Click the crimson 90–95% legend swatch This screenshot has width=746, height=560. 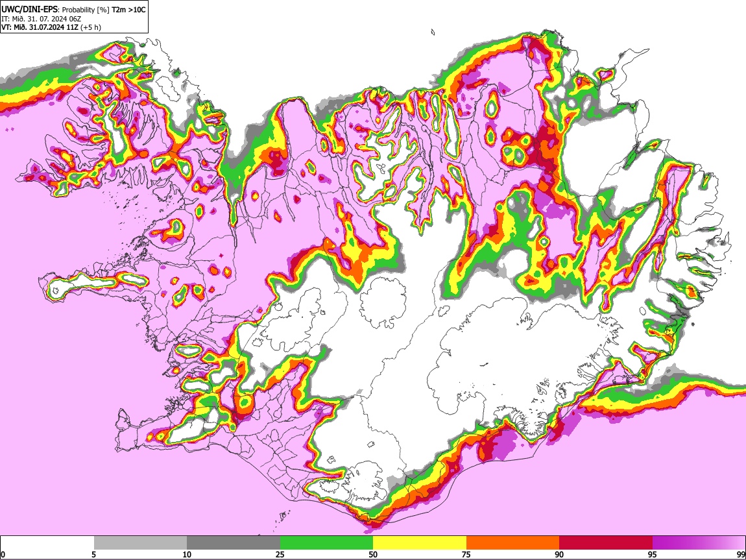point(606,542)
